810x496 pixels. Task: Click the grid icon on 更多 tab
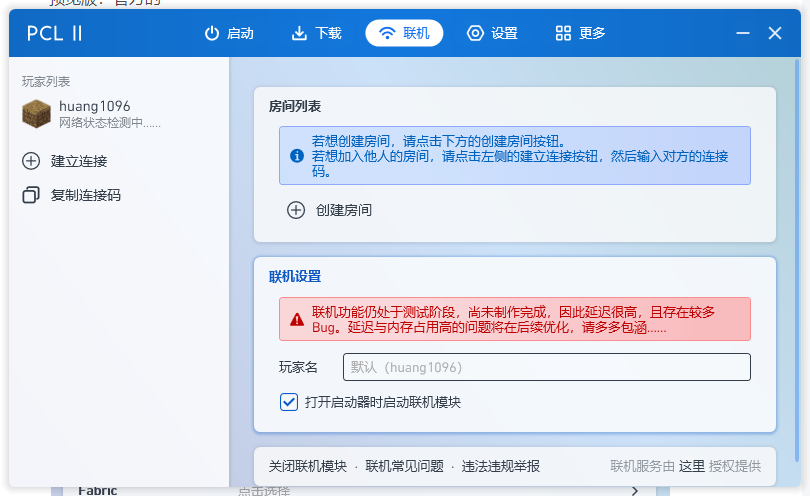point(563,33)
